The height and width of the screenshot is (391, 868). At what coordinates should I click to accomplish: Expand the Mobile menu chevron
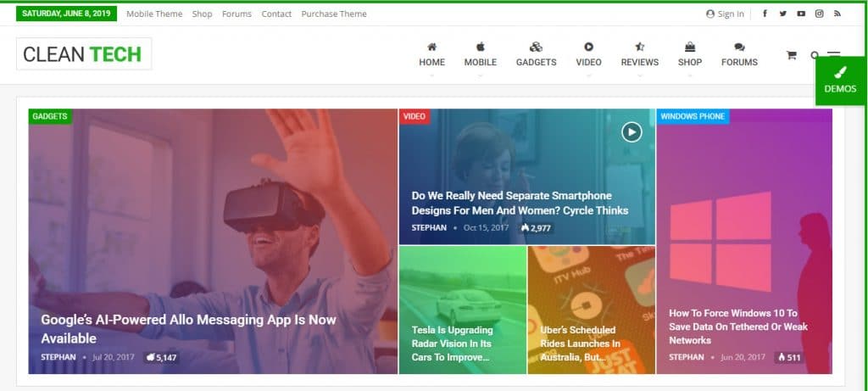tap(481, 75)
